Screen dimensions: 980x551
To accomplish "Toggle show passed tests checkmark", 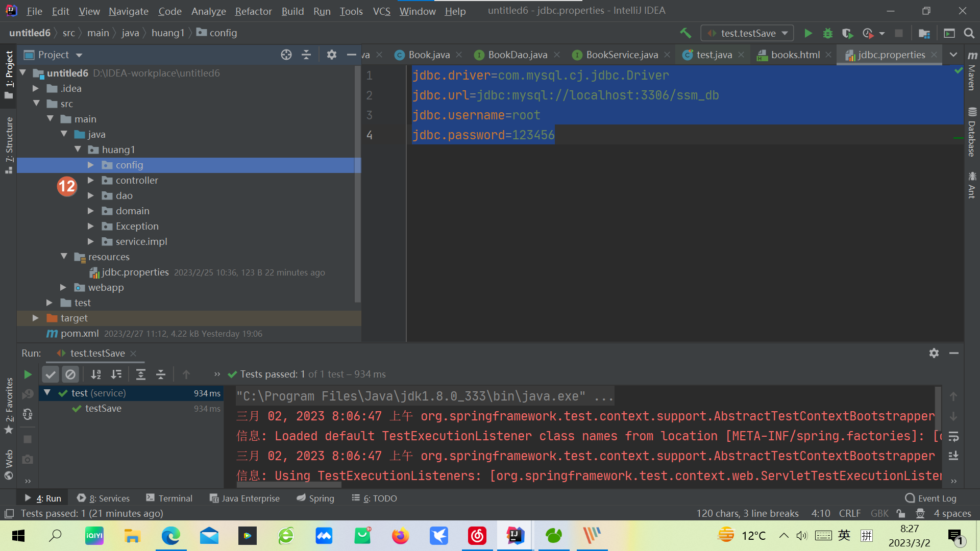I will [x=51, y=374].
